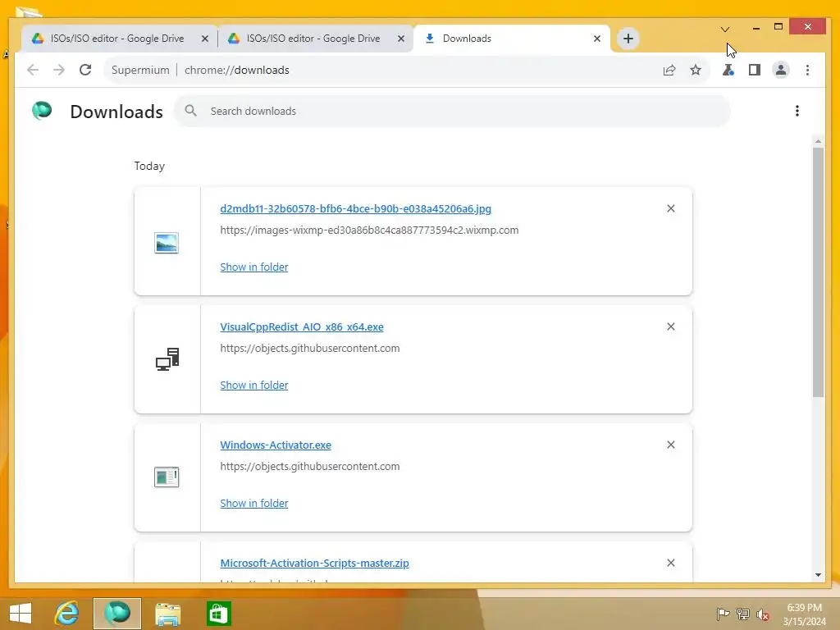Viewport: 840px width, 630px height.
Task: Expand the tab search chevron
Action: click(725, 29)
